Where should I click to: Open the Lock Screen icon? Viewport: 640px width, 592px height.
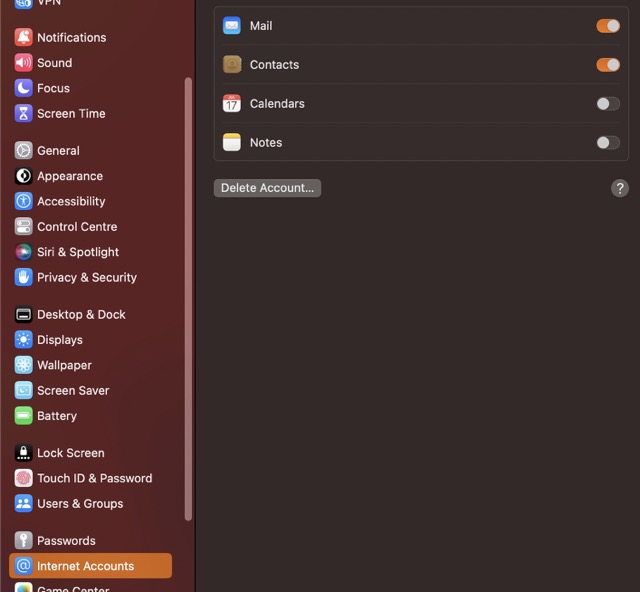[x=23, y=453]
